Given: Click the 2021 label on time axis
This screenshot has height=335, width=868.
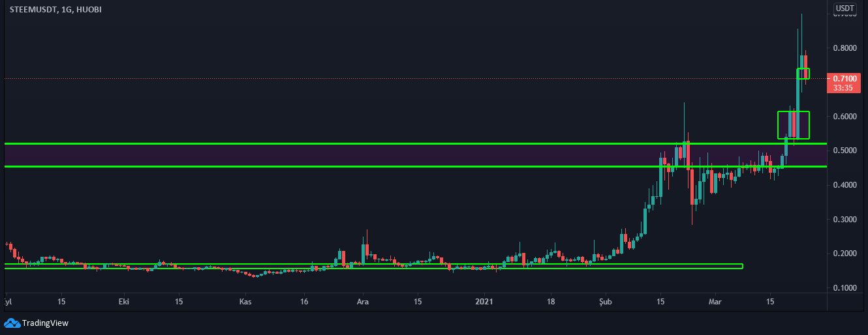Looking at the screenshot, I should point(484,302).
